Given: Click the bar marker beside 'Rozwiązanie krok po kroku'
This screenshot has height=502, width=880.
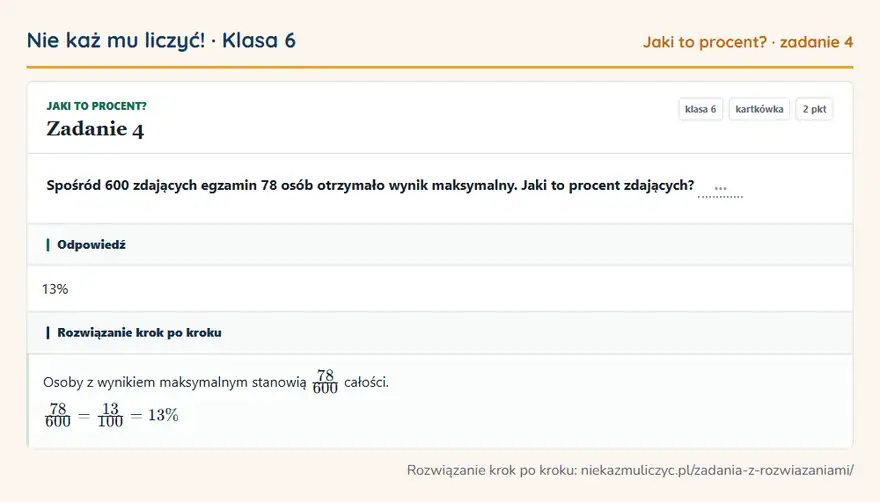Looking at the screenshot, I should point(48,332).
